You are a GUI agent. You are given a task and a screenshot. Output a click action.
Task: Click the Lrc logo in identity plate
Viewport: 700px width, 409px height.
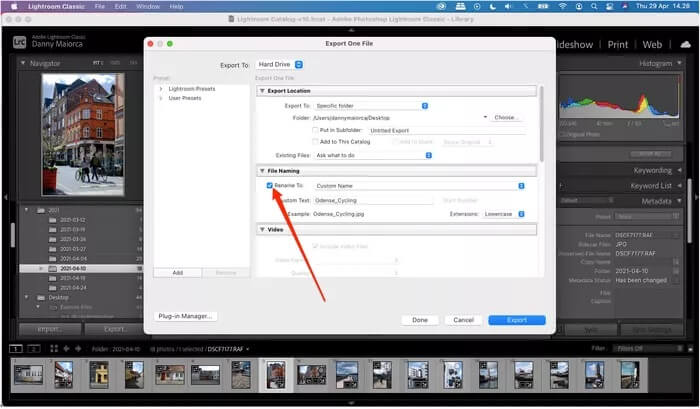pyautogui.click(x=20, y=42)
